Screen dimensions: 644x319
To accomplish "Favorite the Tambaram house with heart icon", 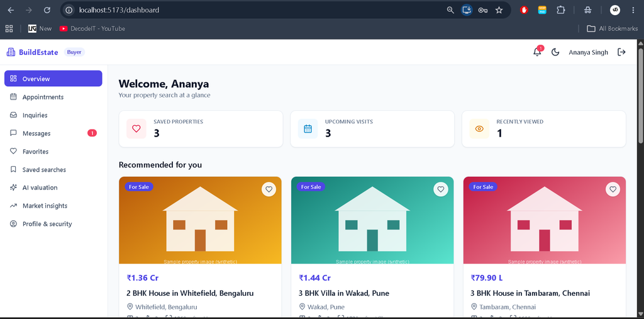I will click(x=613, y=189).
